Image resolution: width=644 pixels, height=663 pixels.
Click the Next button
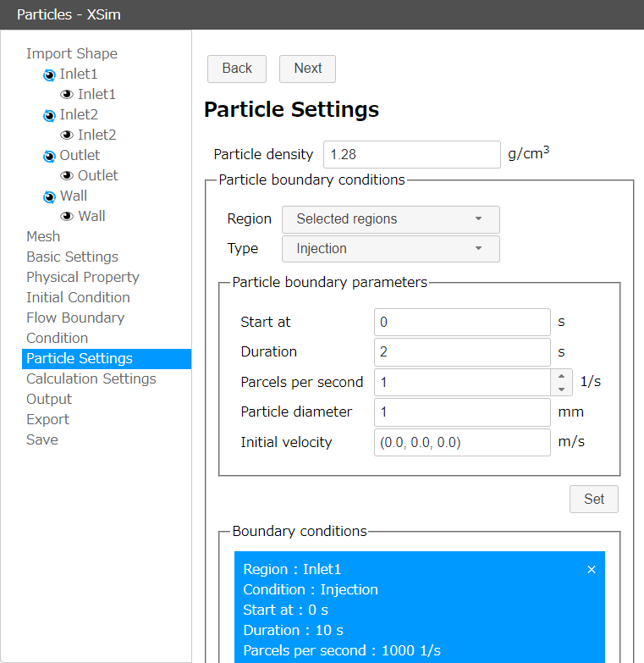coord(308,69)
